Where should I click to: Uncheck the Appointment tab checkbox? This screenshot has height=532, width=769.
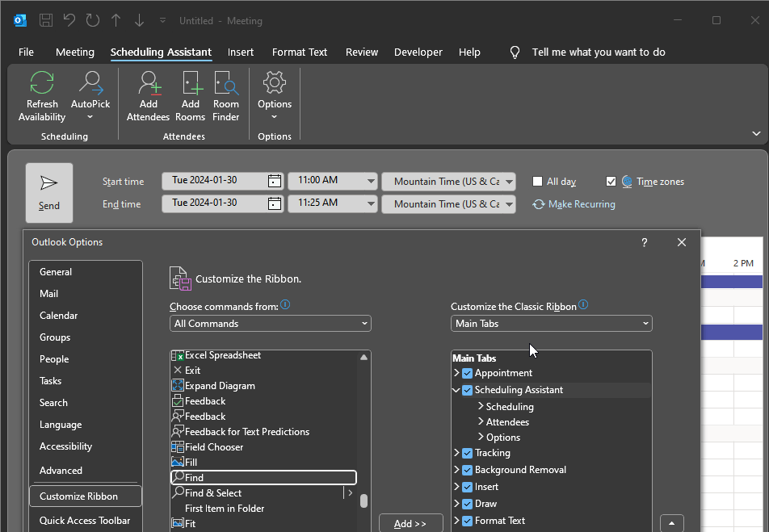pyautogui.click(x=467, y=373)
